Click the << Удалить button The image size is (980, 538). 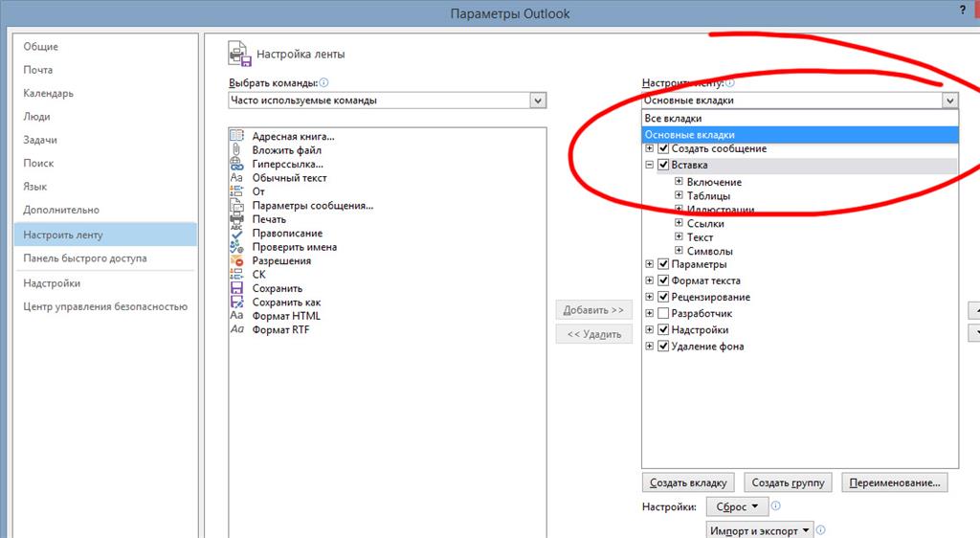pyautogui.click(x=593, y=334)
